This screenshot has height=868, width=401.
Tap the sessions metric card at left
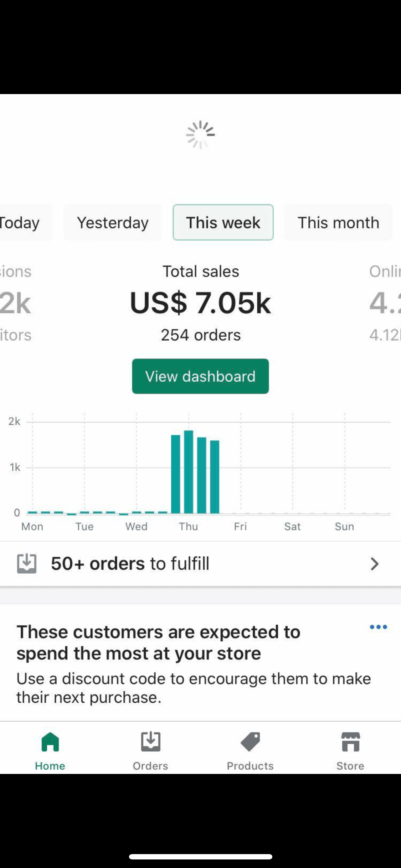pyautogui.click(x=16, y=303)
